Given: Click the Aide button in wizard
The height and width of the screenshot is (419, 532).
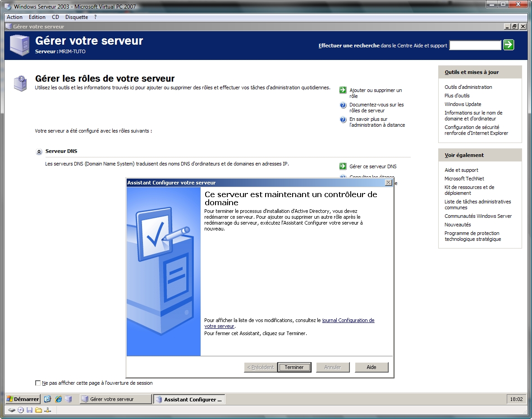Looking at the screenshot, I should point(371,367).
